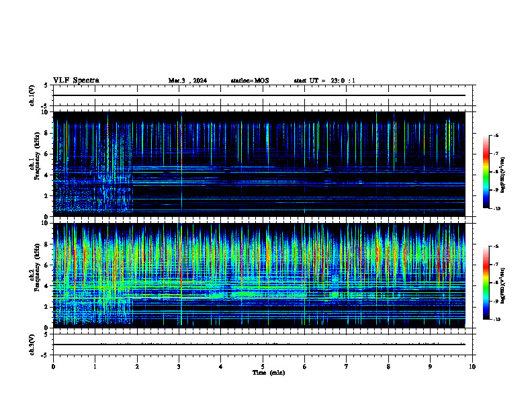Click time axis tick label "9"
The image size is (532, 411).
[430, 367]
